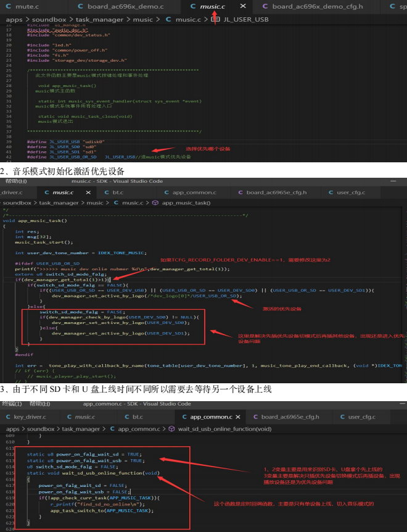
Task: Open app_common.c tab in music.c - SDK window
Action: (194, 193)
